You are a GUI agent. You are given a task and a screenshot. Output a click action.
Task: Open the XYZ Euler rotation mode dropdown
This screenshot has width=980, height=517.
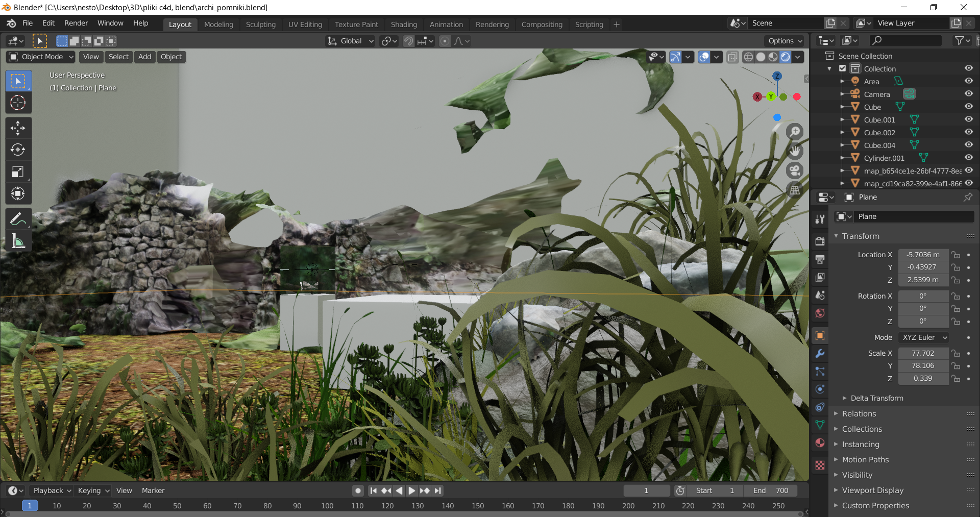coord(924,337)
